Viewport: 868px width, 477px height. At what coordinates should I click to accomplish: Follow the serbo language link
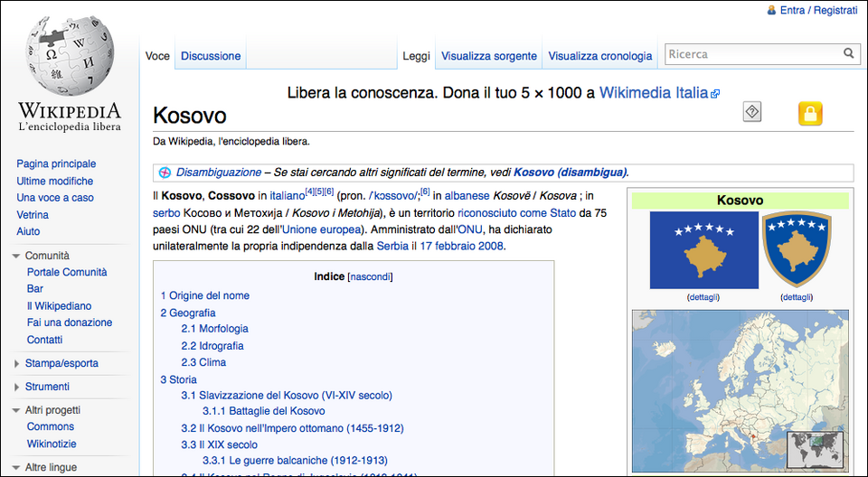pos(166,213)
